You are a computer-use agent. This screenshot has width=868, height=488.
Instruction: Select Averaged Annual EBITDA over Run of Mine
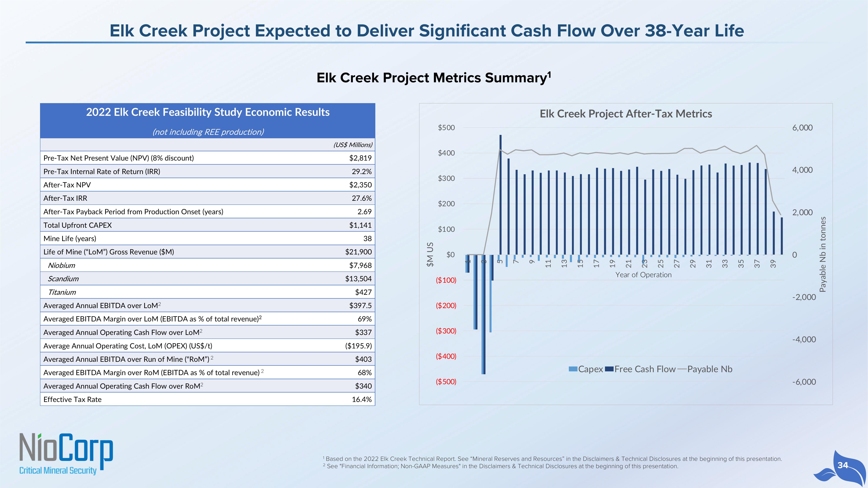128,359
